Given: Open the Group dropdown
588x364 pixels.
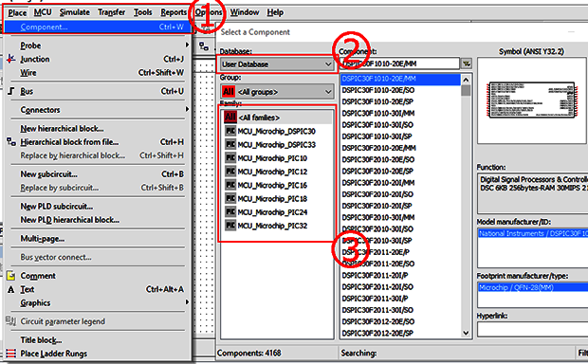Looking at the screenshot, I should [x=277, y=91].
